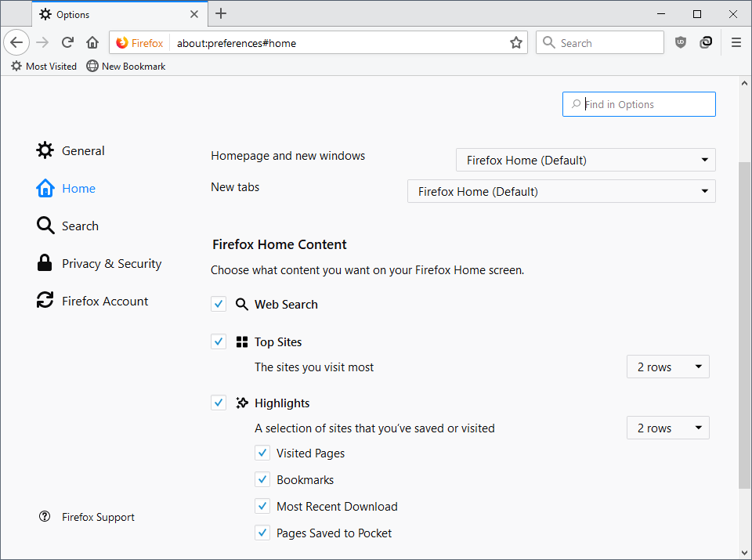The image size is (752, 560).
Task: Focus the toolbar Search box
Action: [600, 42]
